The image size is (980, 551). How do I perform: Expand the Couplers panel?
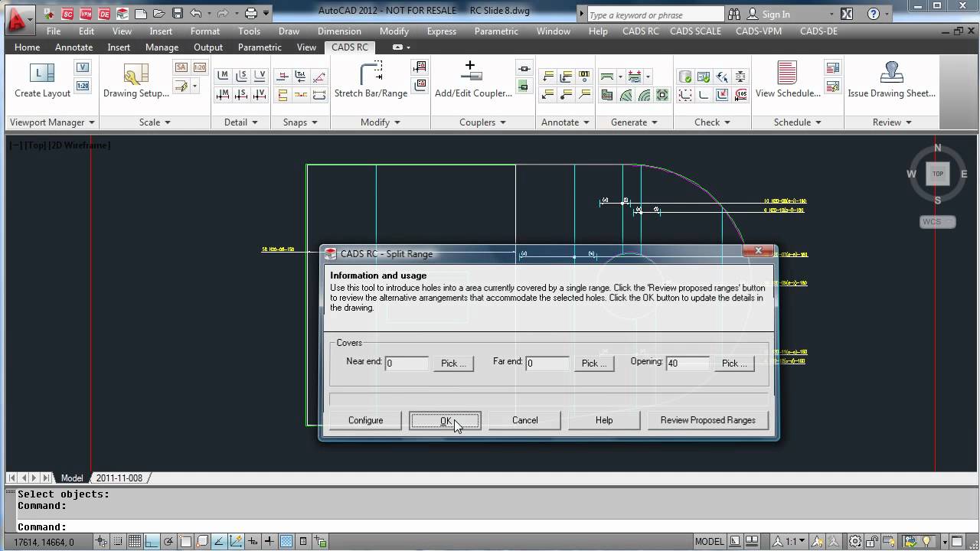483,122
